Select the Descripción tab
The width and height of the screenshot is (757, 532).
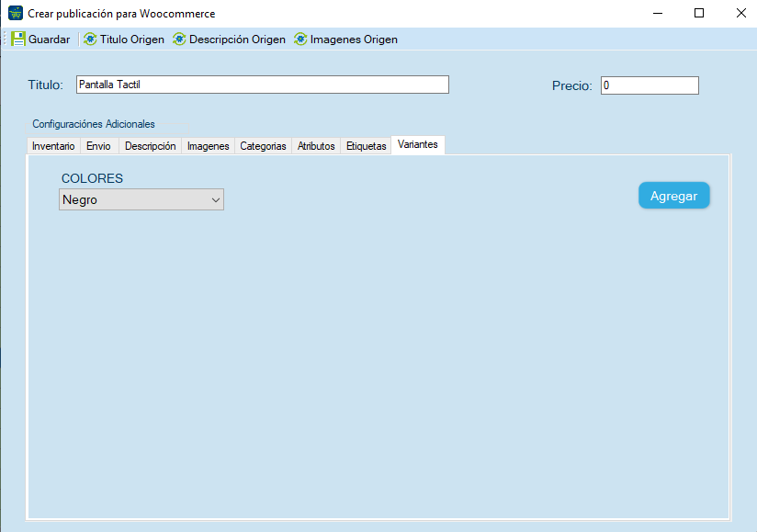coord(150,146)
